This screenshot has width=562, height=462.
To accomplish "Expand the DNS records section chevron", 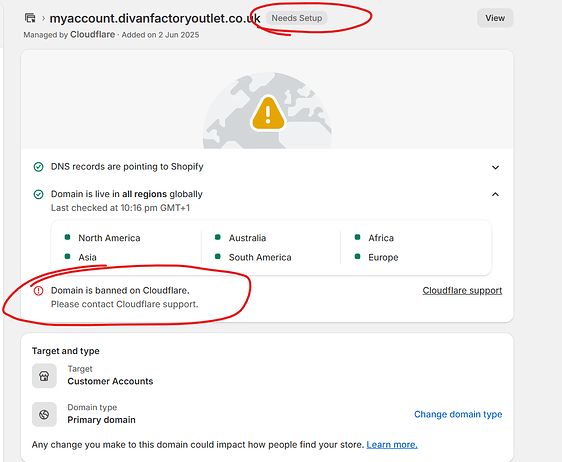I will 495,167.
